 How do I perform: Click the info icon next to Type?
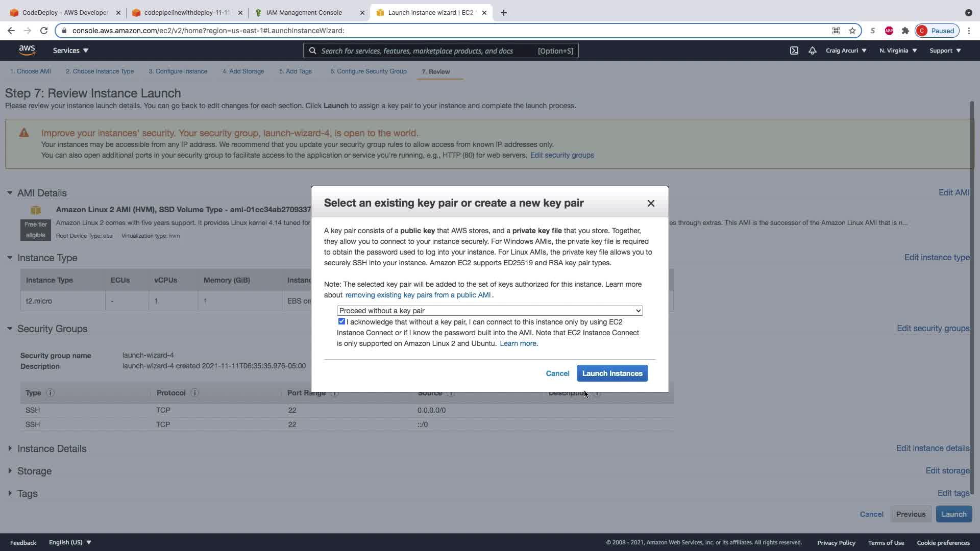[50, 393]
